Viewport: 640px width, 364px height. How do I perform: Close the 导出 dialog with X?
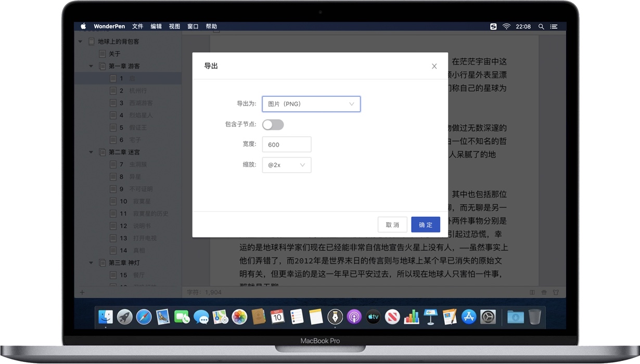tap(434, 66)
